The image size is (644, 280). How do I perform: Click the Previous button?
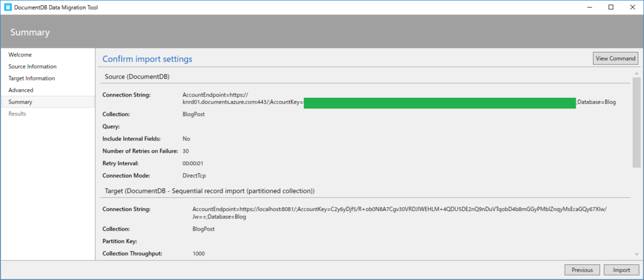pos(582,270)
